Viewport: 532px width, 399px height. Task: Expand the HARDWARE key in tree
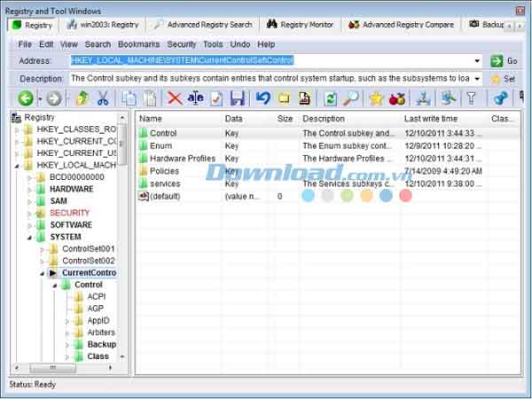tap(29, 190)
